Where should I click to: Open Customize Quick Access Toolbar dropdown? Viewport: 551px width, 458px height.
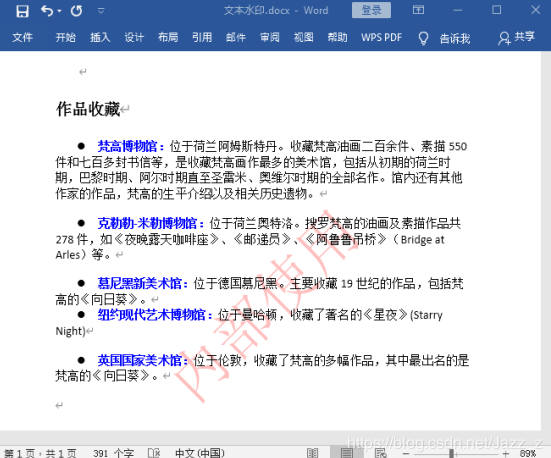(101, 11)
